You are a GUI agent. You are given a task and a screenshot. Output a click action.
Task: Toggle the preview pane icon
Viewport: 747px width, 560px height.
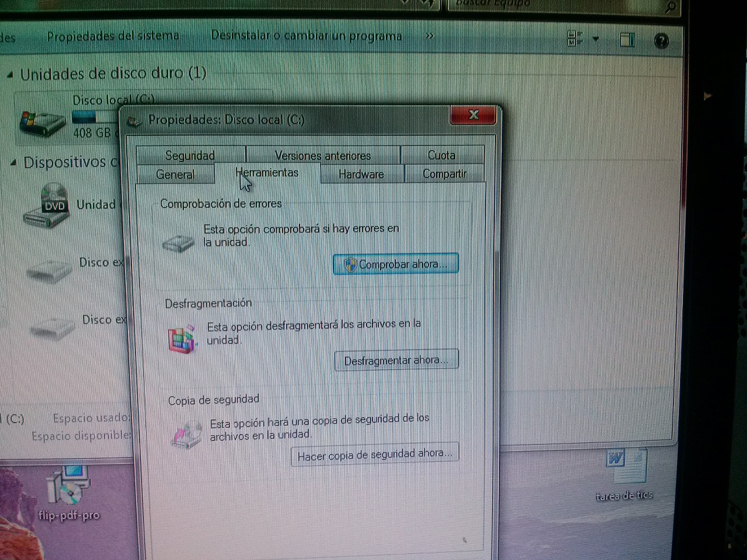(627, 40)
